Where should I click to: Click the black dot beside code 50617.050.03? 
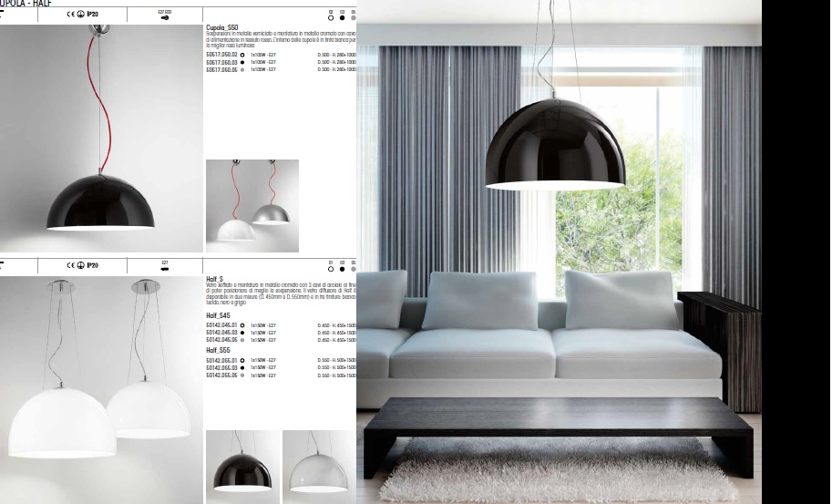[x=242, y=62]
